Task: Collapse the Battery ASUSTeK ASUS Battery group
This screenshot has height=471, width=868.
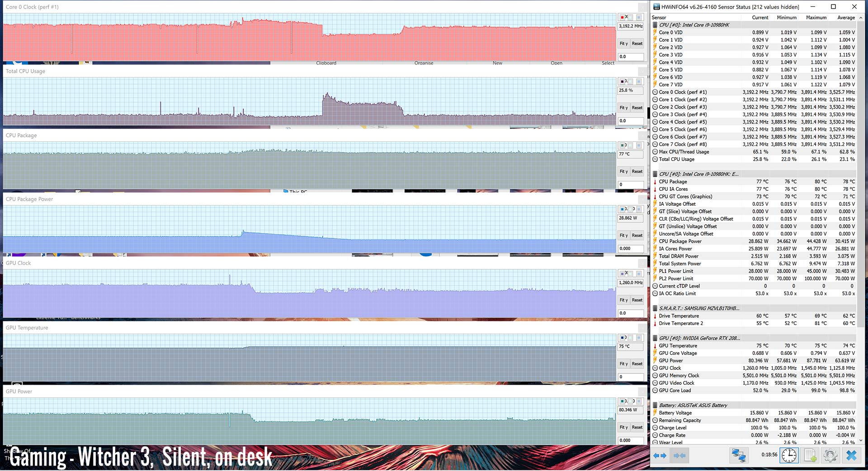Action: 655,405
